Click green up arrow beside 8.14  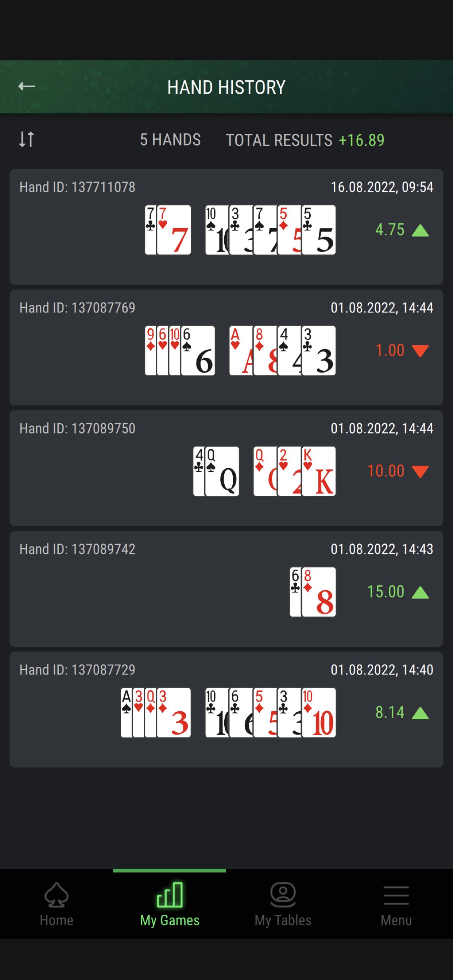pos(420,713)
